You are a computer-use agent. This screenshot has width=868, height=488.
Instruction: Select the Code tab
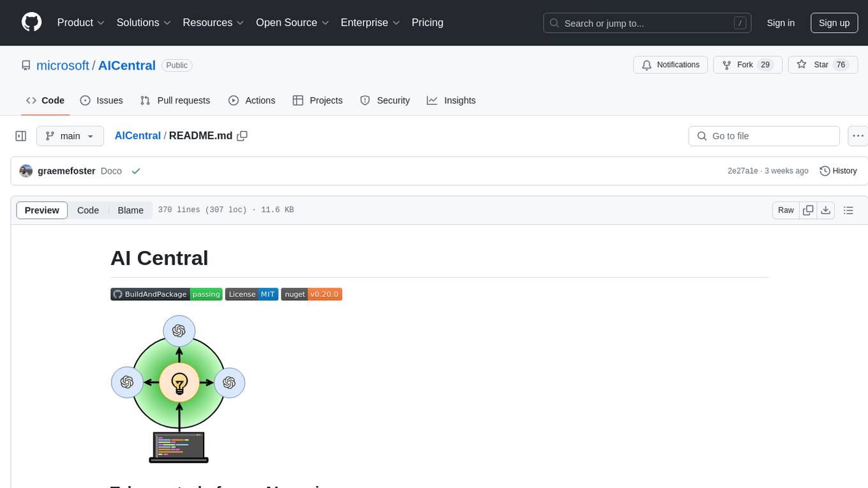tap(45, 100)
